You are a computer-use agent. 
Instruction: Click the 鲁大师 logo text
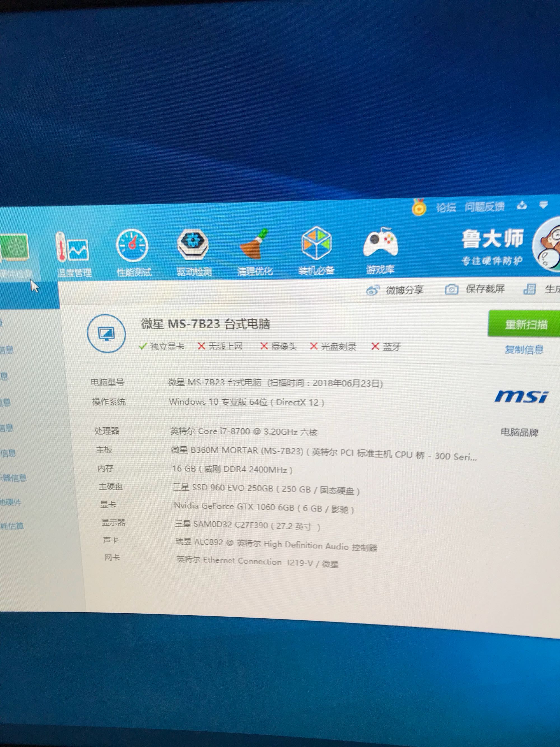(493, 239)
